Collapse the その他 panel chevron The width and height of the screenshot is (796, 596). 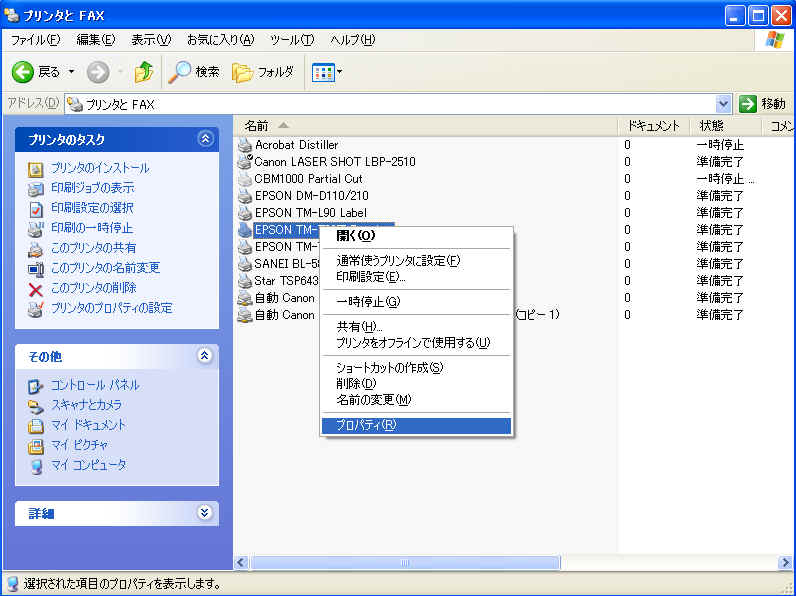[x=205, y=356]
